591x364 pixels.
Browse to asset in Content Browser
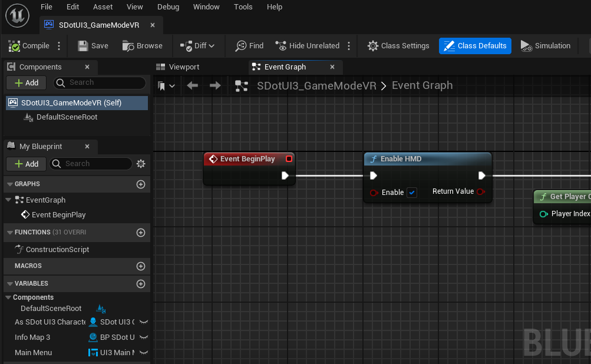[x=143, y=45]
